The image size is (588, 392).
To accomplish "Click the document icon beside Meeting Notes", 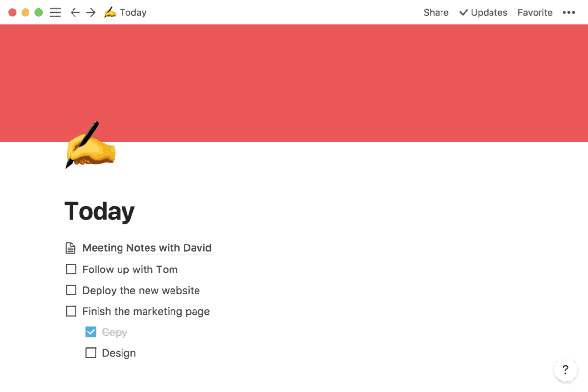I will click(x=71, y=248).
